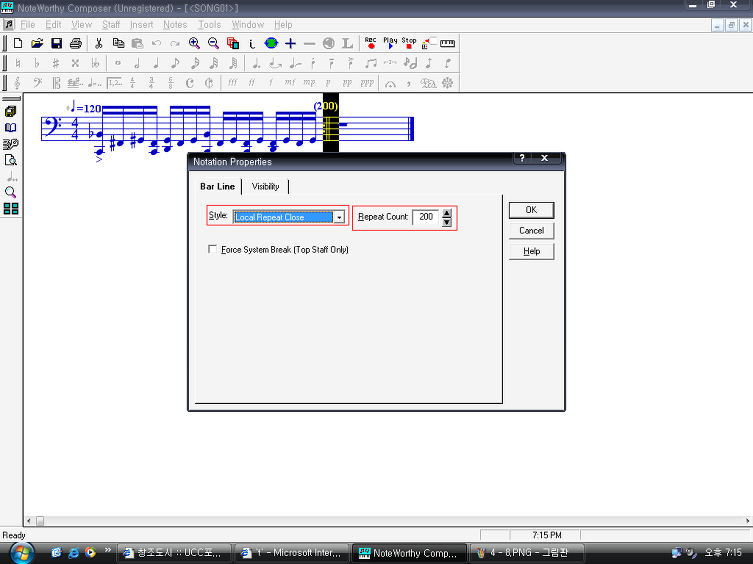Open the Notes menu
This screenshot has width=753, height=564.
pos(175,25)
